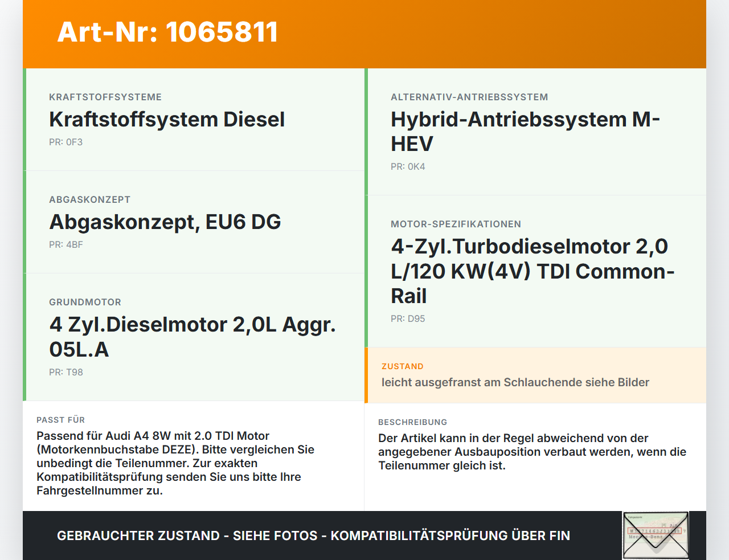Click 4-Zyl.Turbodieselmotor 2,0 L/120 KW title

pos(533,271)
